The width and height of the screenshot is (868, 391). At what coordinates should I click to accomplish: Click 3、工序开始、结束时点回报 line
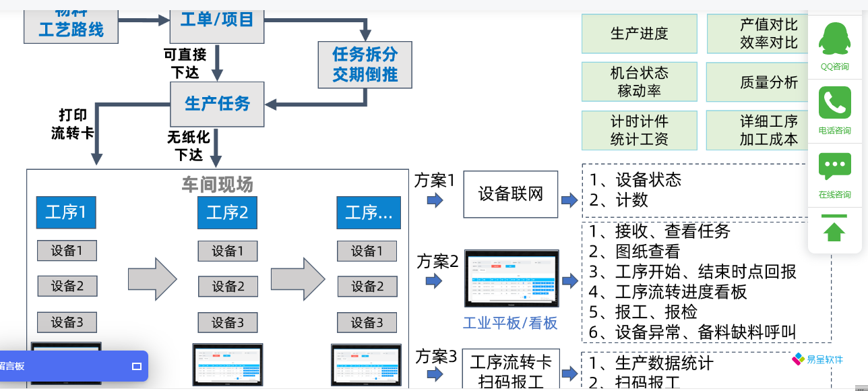click(x=692, y=272)
